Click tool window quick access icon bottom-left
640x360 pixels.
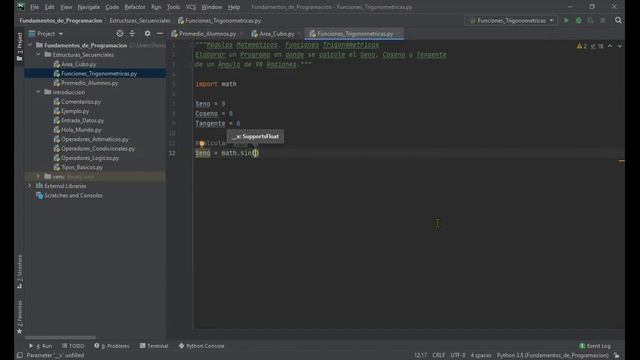click(x=20, y=355)
